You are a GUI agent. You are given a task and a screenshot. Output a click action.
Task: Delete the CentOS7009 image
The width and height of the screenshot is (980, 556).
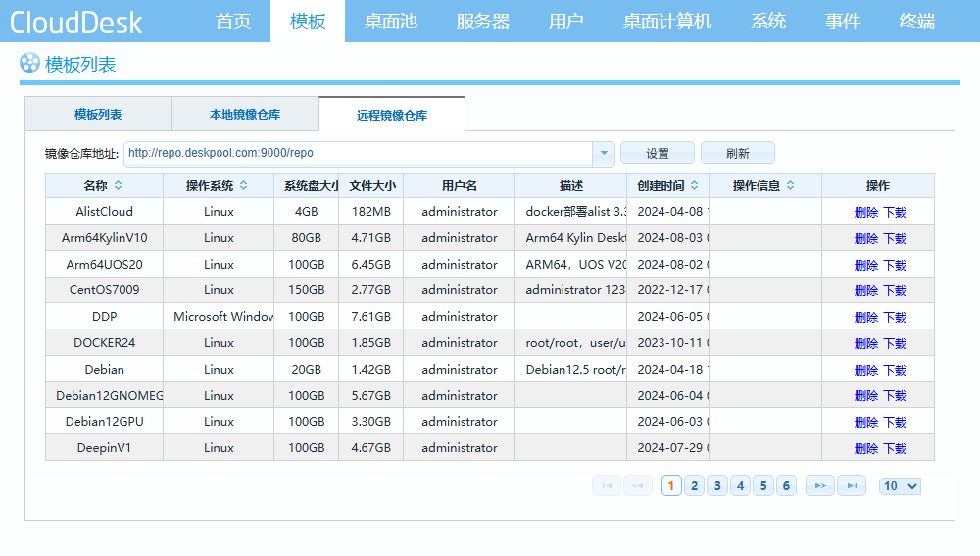pos(866,291)
